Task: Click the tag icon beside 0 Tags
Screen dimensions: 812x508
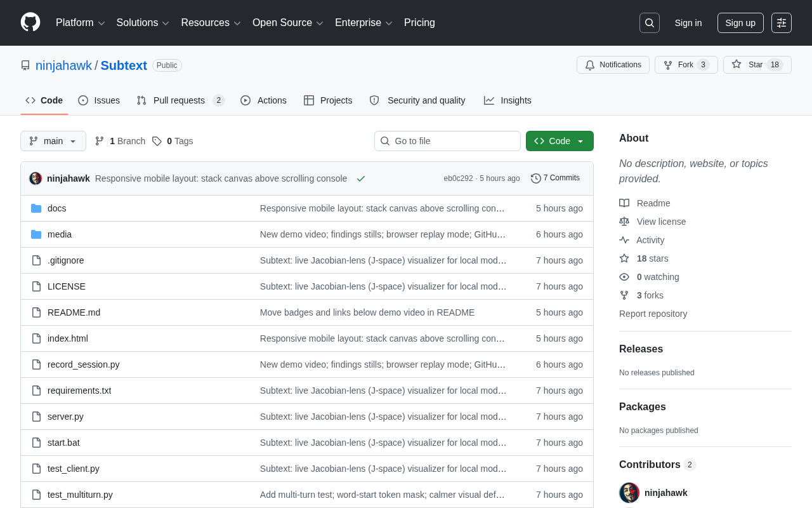Action: pos(157,141)
